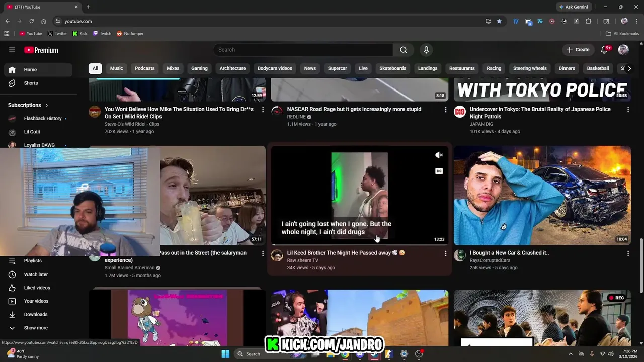Click the Chrome home button
Screen dimensions: 644x362
click(x=43, y=21)
